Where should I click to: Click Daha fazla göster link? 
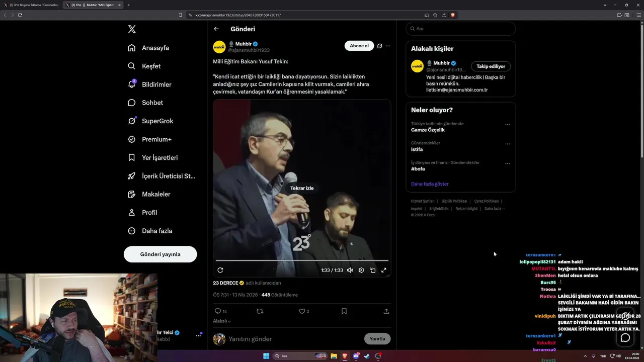click(430, 184)
